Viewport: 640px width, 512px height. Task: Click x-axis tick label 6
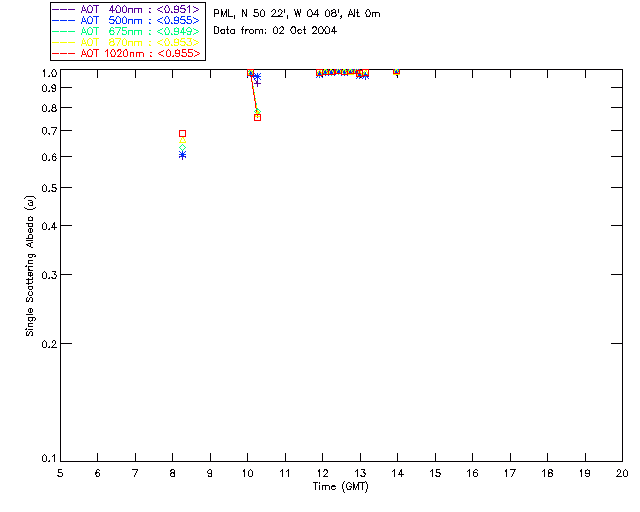(98, 473)
